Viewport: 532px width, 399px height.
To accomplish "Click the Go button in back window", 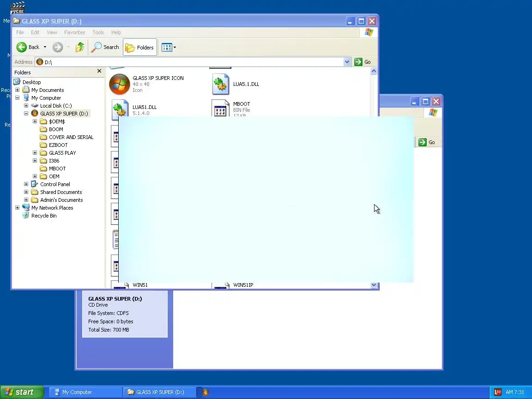I will point(427,142).
